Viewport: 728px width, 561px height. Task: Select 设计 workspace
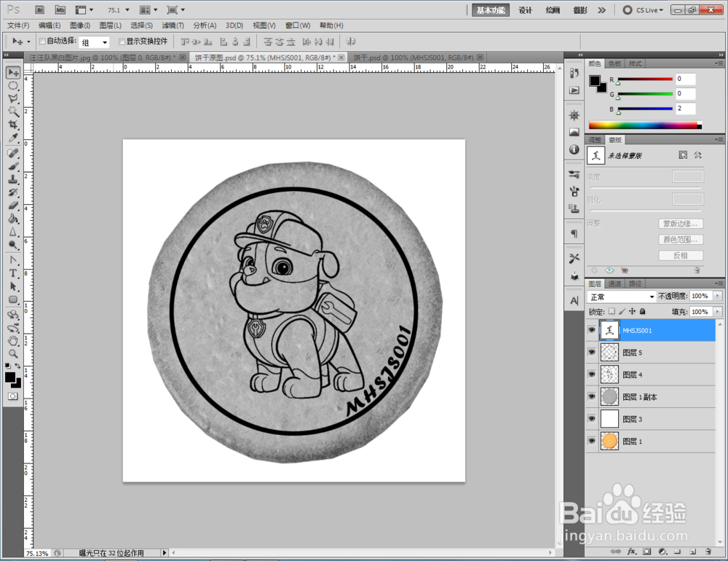pos(525,9)
